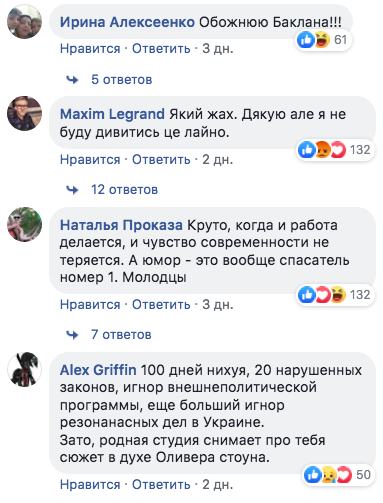This screenshot has height=503, width=383.
Task: View reaction icons with 132 on Maxim Legrand's comment
Action: [335, 150]
